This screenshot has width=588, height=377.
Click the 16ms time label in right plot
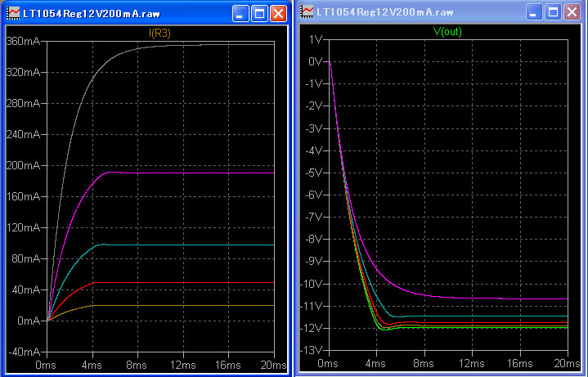(x=519, y=363)
